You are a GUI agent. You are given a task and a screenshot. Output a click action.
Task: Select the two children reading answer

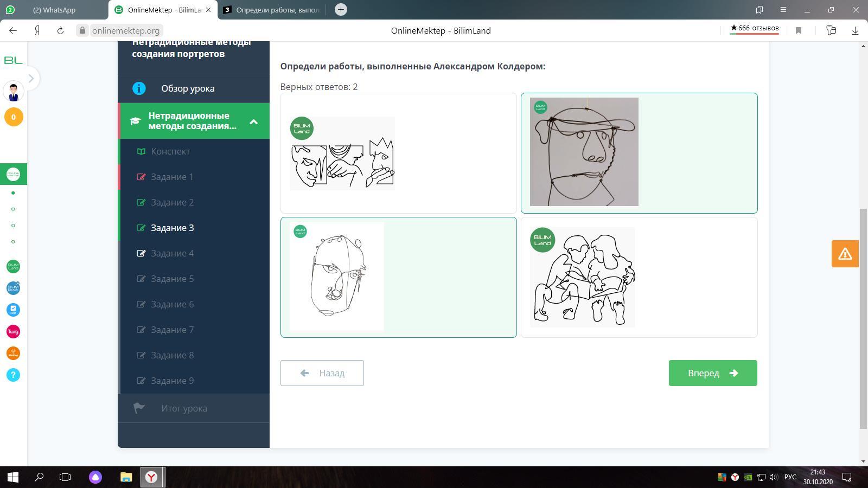click(x=639, y=277)
